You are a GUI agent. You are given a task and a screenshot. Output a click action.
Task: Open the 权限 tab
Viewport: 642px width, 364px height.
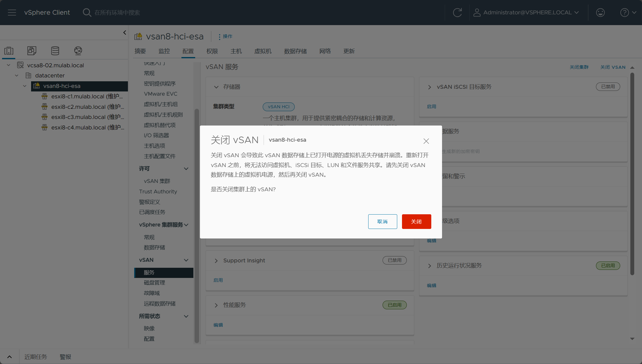point(212,51)
